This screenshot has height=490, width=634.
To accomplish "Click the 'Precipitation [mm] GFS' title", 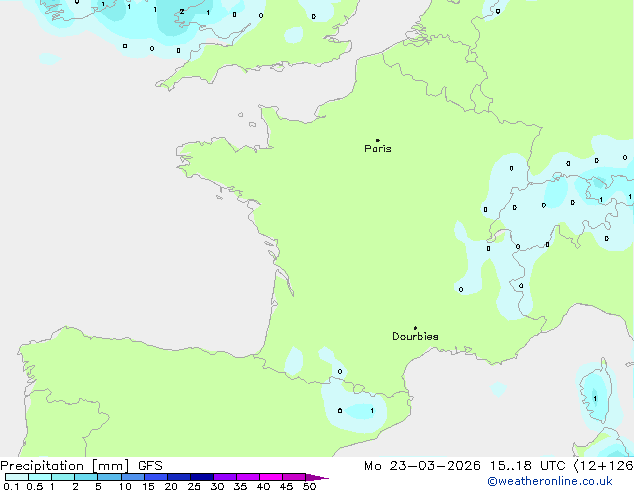I will [x=81, y=466].
